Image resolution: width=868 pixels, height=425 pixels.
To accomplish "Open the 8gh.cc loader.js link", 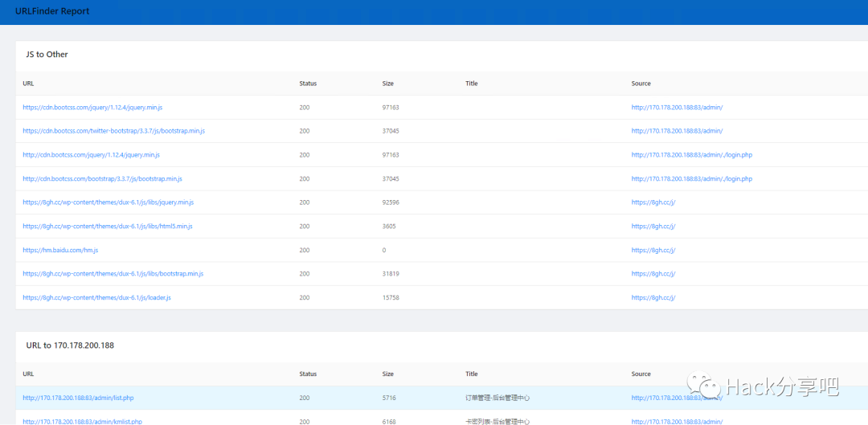I will (97, 298).
